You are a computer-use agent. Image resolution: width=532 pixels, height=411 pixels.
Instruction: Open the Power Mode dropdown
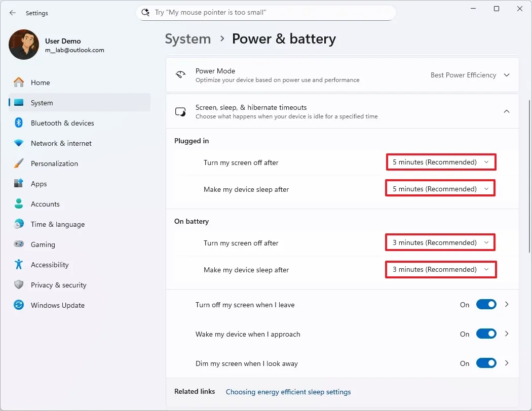pyautogui.click(x=470, y=75)
